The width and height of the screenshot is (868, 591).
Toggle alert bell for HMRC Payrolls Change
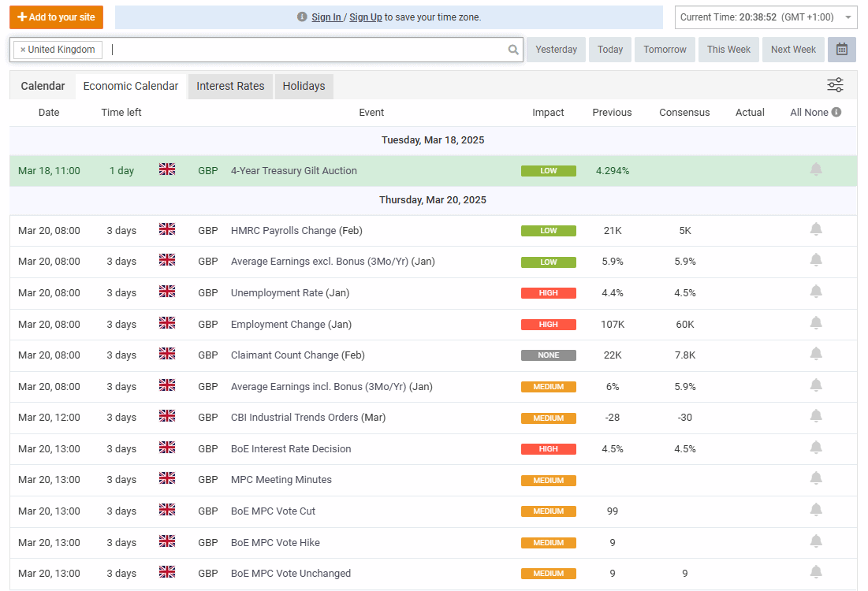[x=816, y=229]
